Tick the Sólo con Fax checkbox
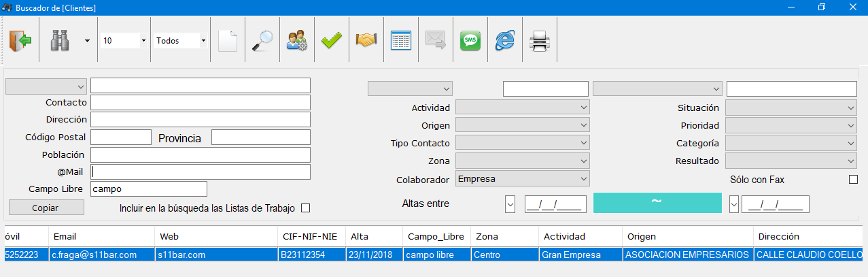 [x=854, y=180]
